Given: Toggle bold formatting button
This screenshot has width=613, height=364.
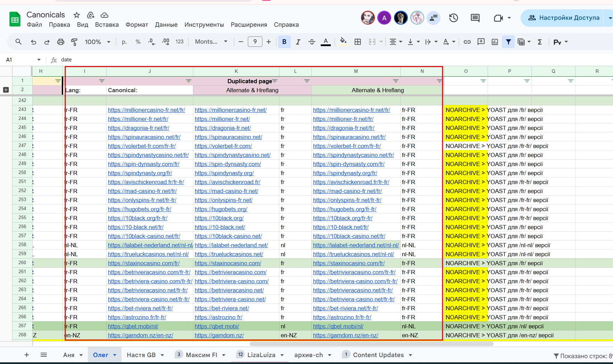Looking at the screenshot, I should 284,42.
